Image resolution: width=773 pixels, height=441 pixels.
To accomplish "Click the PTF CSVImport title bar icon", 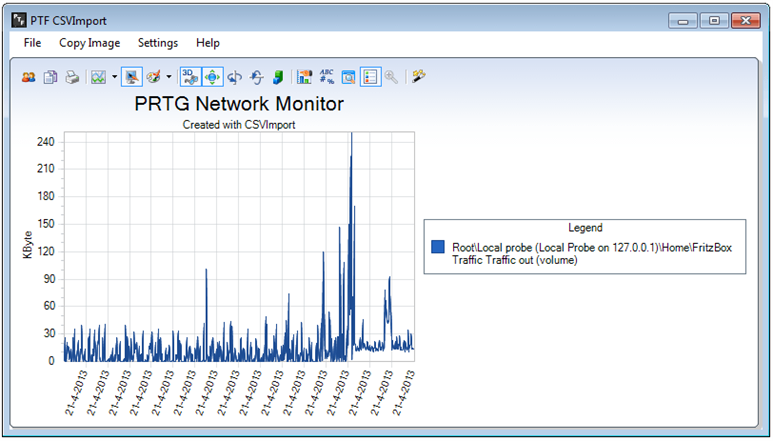I will pos(19,20).
